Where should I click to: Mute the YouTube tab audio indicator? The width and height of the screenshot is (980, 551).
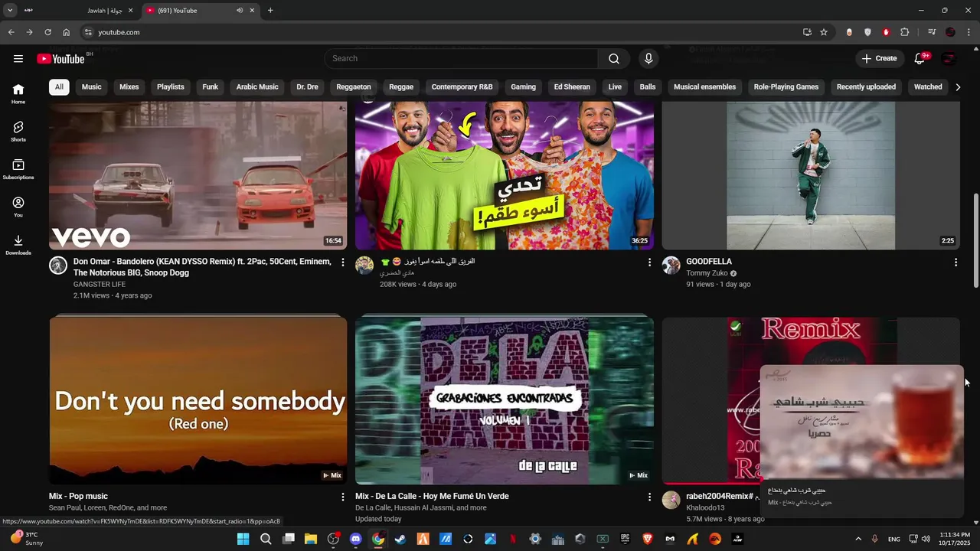pos(240,11)
